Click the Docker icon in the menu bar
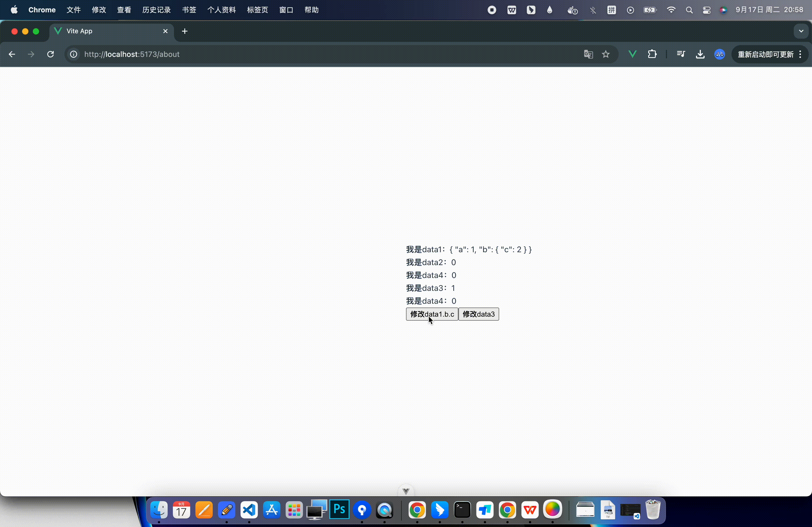Screen dimensions: 812x527 (572, 10)
